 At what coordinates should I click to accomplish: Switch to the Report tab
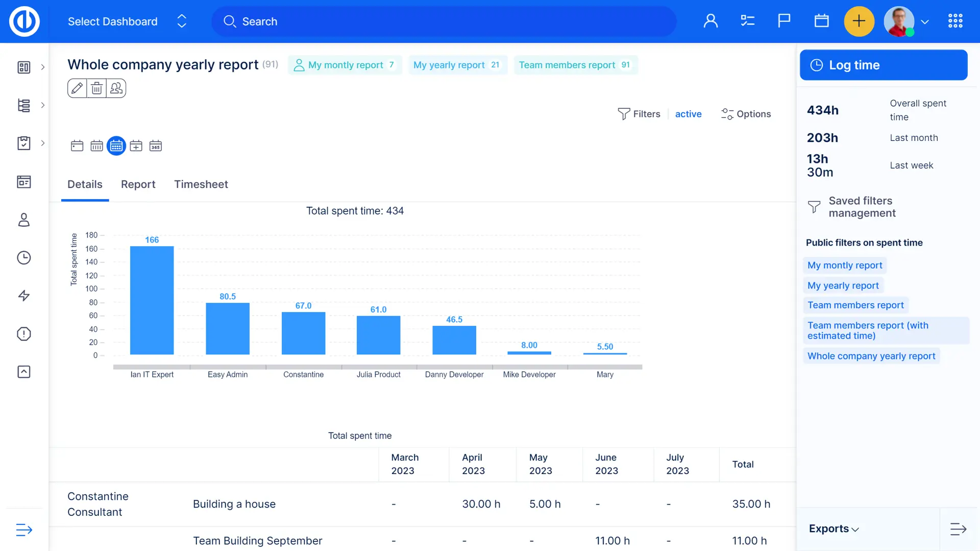(138, 184)
